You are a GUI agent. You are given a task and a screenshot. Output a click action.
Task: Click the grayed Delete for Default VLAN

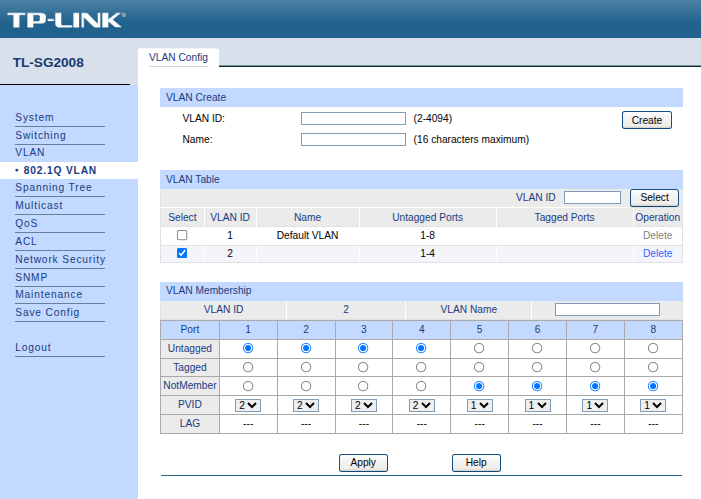point(657,235)
